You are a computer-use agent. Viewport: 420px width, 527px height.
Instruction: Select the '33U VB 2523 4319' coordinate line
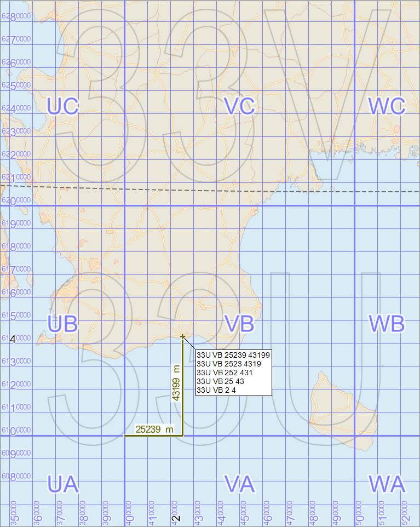point(229,364)
